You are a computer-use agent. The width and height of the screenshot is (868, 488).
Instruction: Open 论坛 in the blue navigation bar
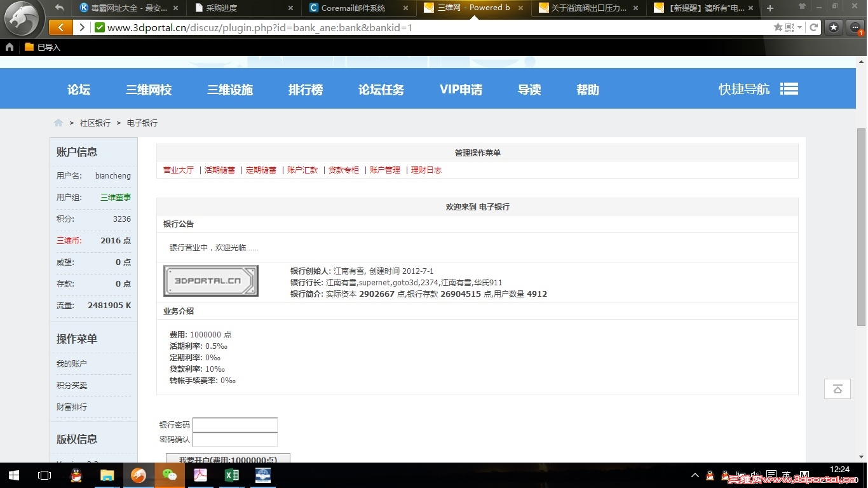(x=79, y=90)
